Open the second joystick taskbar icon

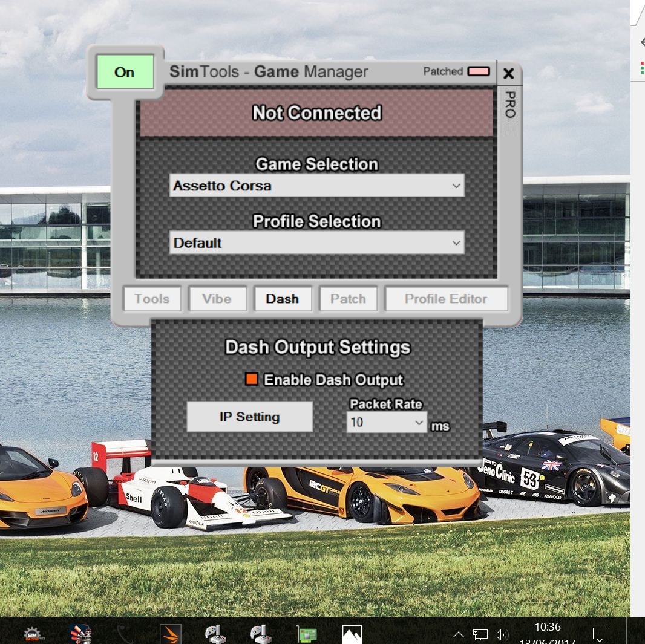coord(261,633)
